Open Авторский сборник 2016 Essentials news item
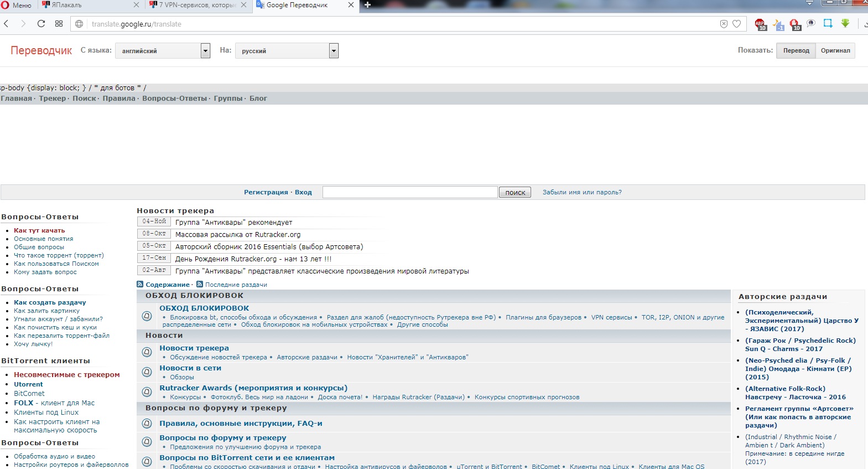 coord(269,246)
